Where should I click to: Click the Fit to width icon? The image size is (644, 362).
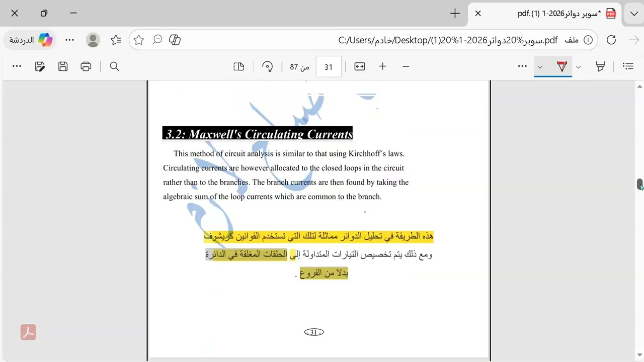(x=360, y=66)
